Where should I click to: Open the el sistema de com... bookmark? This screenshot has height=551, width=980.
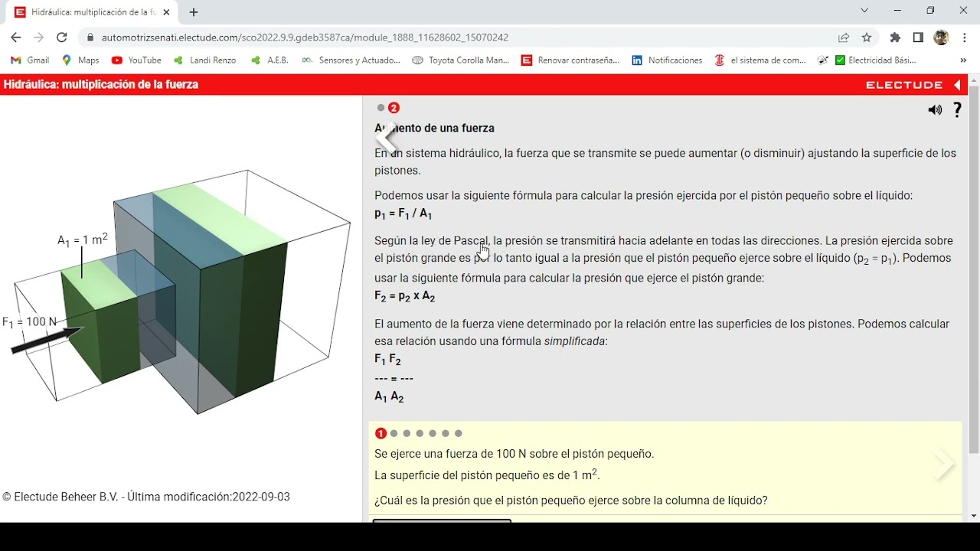click(760, 60)
